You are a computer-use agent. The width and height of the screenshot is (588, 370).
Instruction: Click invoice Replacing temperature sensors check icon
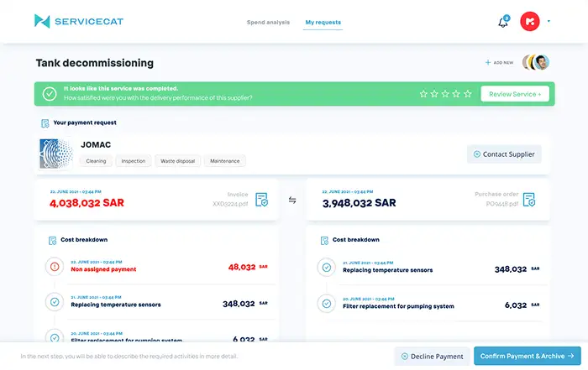tap(55, 302)
